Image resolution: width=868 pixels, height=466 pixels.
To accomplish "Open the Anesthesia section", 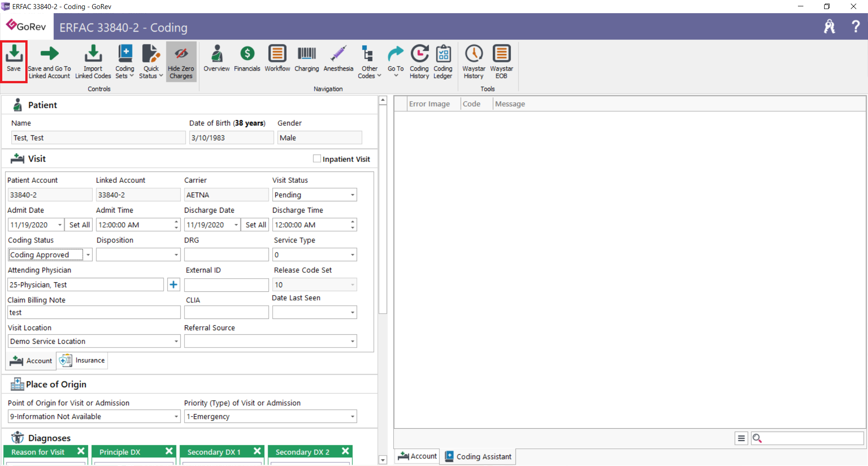I will [x=338, y=59].
